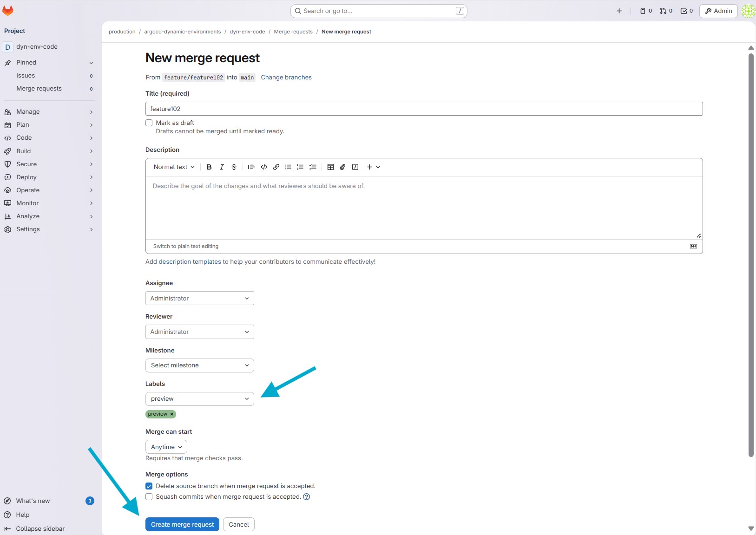Uncheck Delete source branch option
The height and width of the screenshot is (535, 756).
point(149,486)
